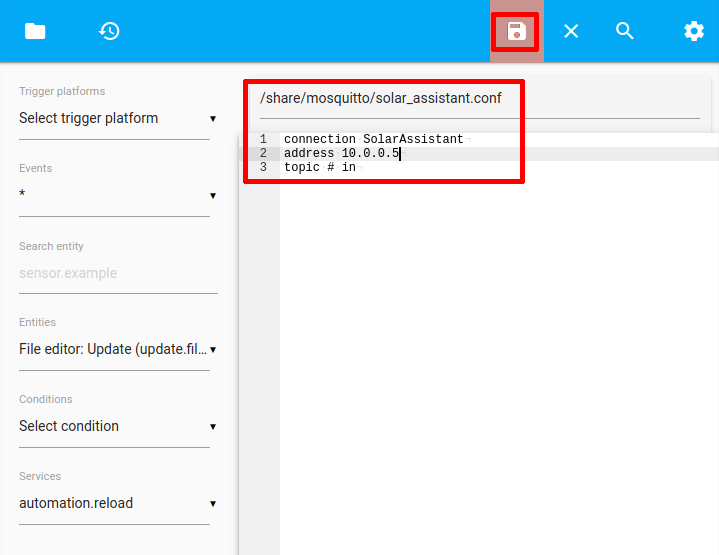Open the file browser folder icon

pyautogui.click(x=35, y=31)
